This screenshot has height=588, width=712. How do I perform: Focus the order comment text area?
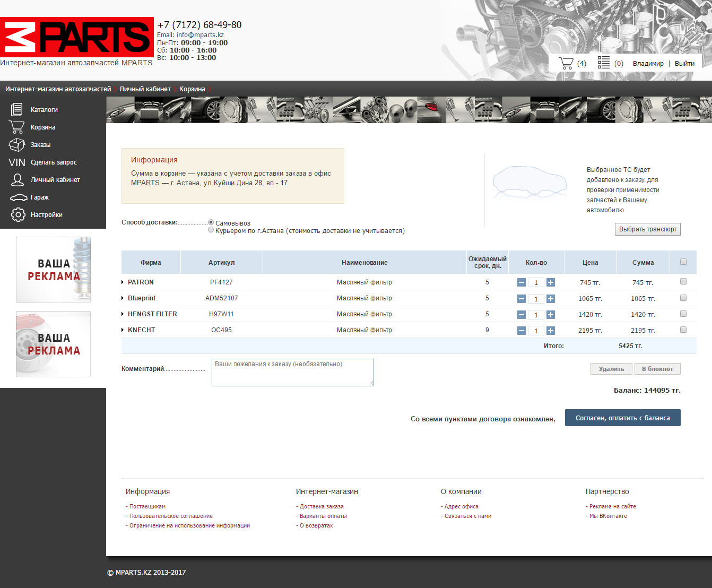pos(293,373)
